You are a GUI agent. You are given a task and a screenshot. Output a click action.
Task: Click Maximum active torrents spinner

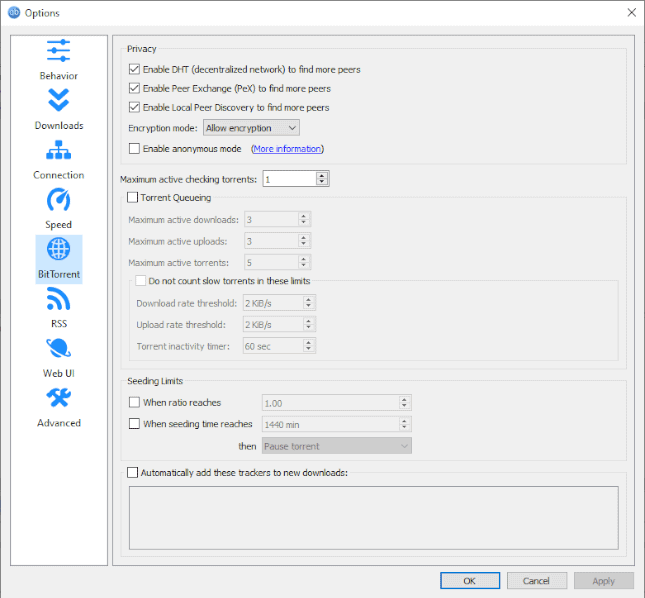click(304, 262)
